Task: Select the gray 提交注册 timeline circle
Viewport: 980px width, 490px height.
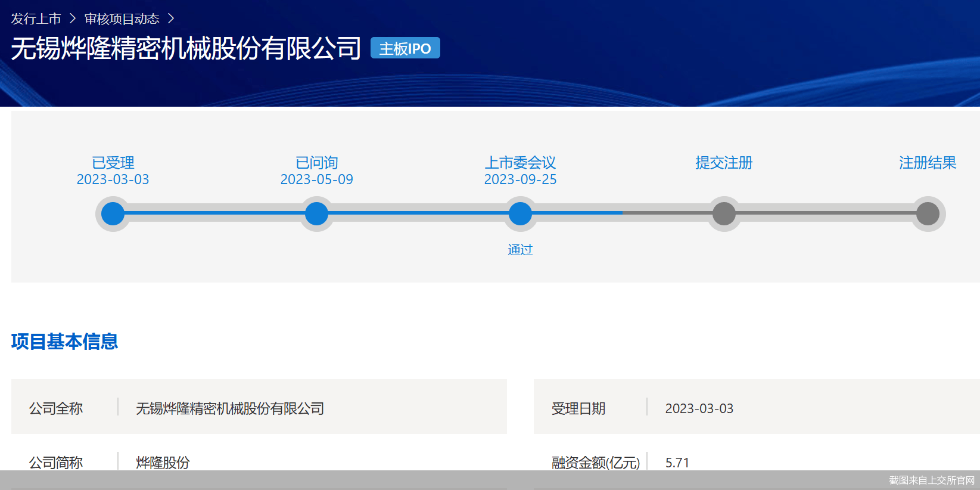Action: (724, 214)
